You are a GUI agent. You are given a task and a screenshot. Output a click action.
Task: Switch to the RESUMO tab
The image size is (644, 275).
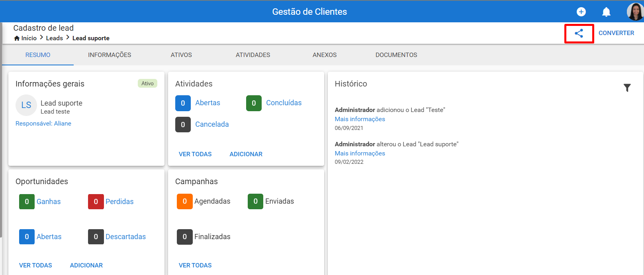click(x=38, y=55)
